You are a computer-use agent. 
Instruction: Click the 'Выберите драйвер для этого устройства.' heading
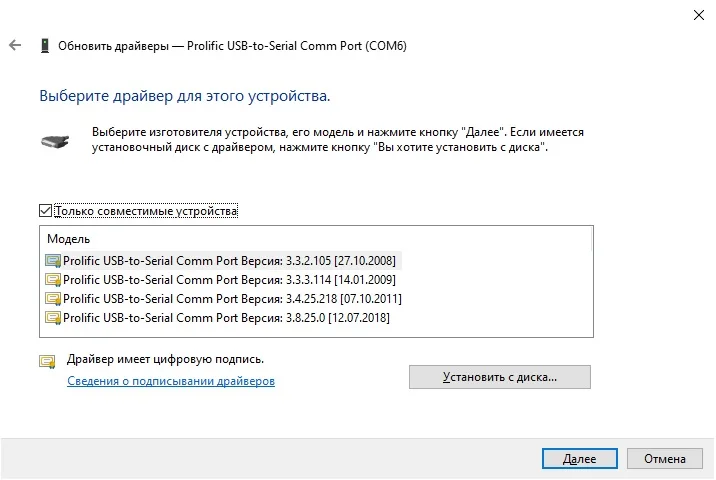184,96
